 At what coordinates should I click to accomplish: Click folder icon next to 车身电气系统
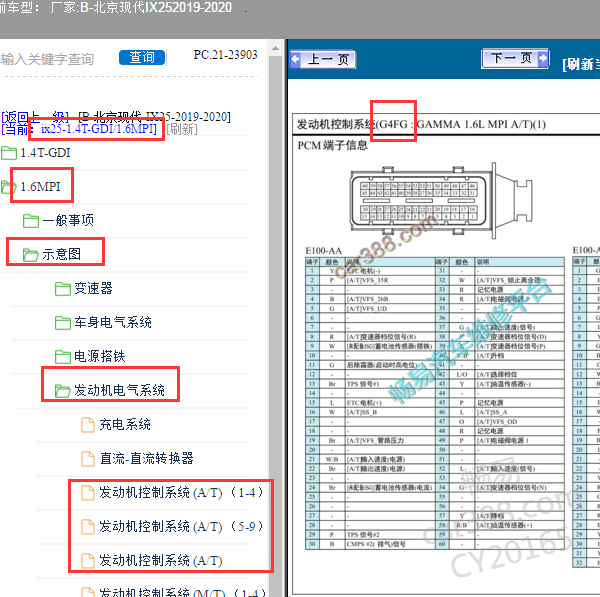tap(63, 323)
